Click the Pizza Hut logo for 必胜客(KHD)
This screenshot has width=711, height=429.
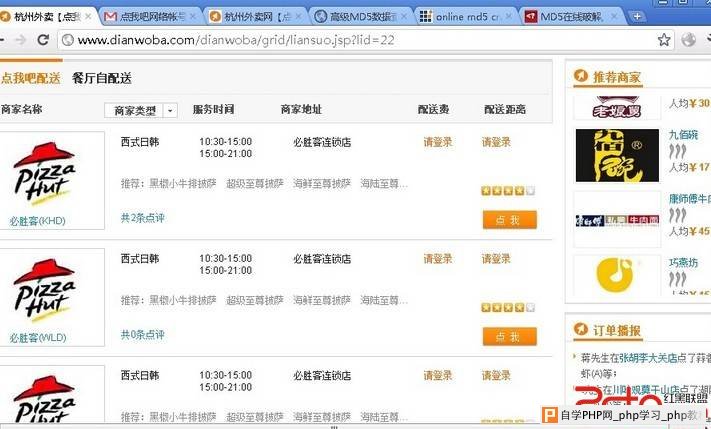pyautogui.click(x=44, y=174)
